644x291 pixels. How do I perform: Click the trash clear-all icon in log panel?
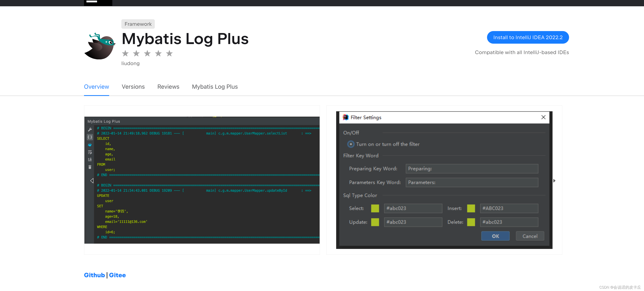90,167
